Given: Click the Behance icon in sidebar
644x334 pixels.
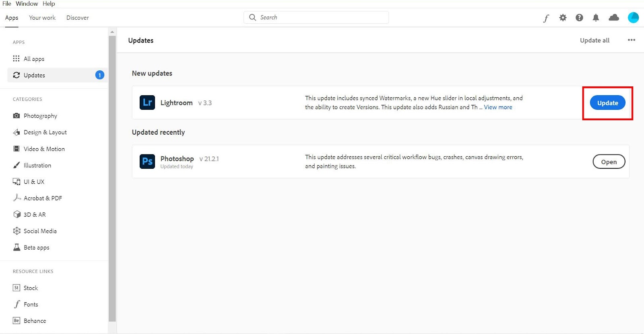Looking at the screenshot, I should pos(17,321).
